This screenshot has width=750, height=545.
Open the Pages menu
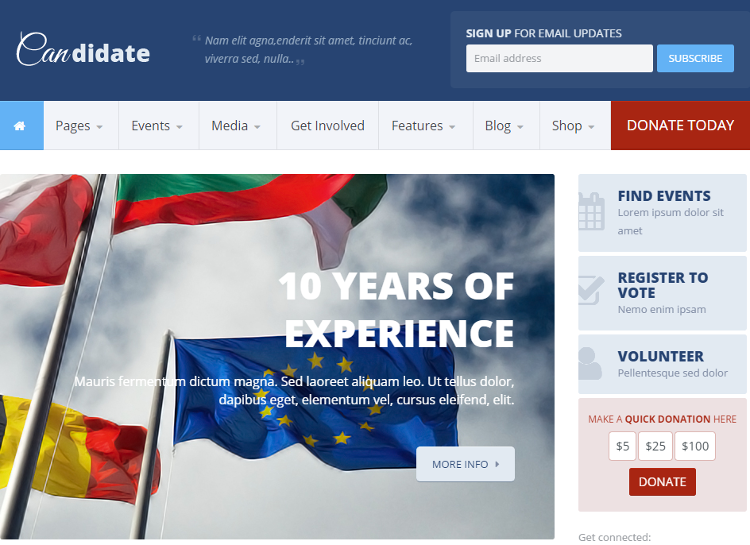coord(81,125)
